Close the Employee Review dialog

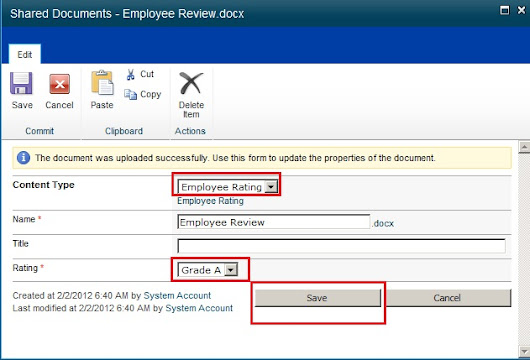click(x=522, y=10)
